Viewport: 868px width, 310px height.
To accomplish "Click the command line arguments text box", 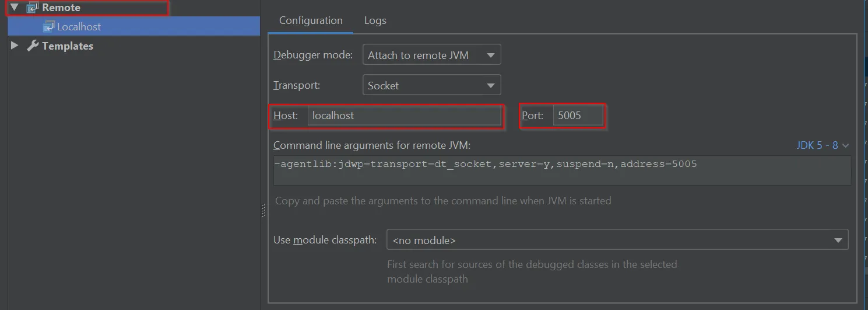I will point(562,170).
